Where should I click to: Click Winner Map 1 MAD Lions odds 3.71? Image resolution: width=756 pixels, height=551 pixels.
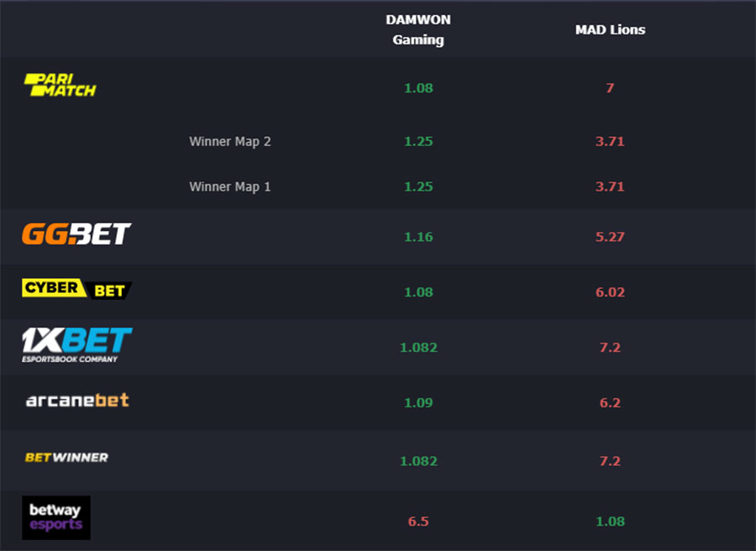pos(610,186)
